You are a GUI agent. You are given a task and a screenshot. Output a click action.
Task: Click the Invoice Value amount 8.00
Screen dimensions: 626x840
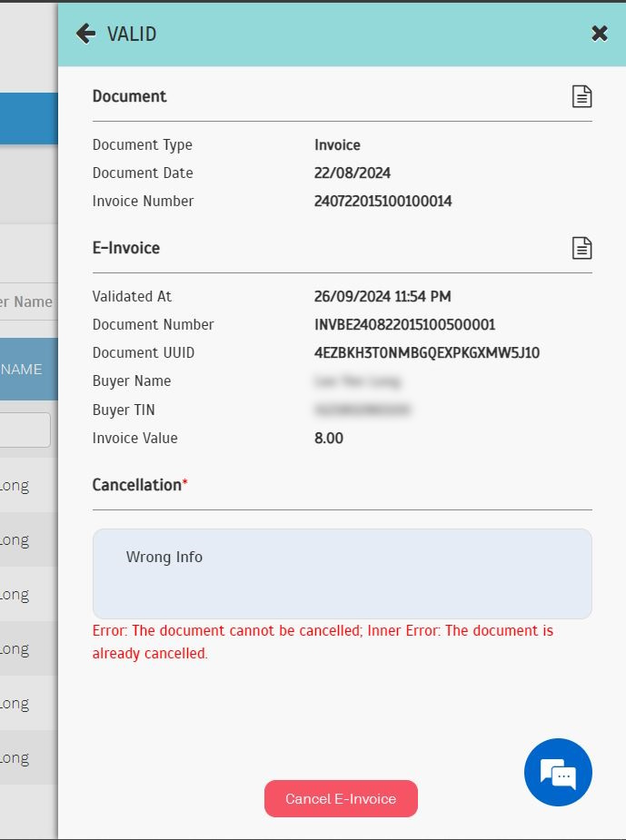click(x=329, y=439)
